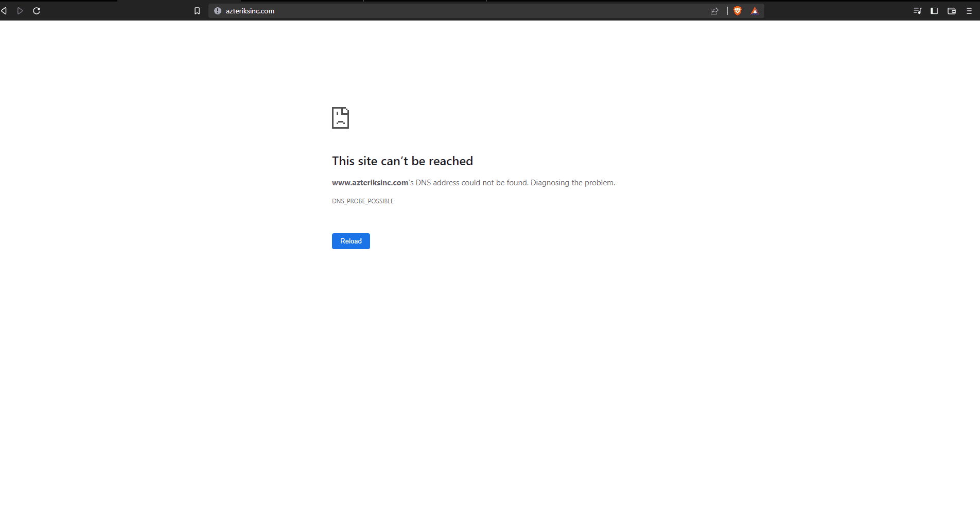The image size is (980, 524).
Task: Click the DNS_PROBE_POSSIBLE error code text
Action: [x=363, y=201]
